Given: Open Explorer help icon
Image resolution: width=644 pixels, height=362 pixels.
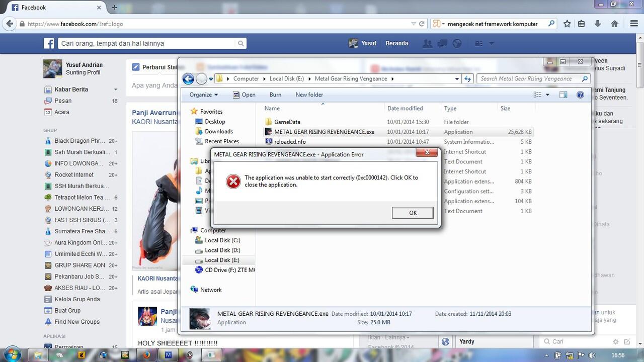Looking at the screenshot, I should point(580,95).
